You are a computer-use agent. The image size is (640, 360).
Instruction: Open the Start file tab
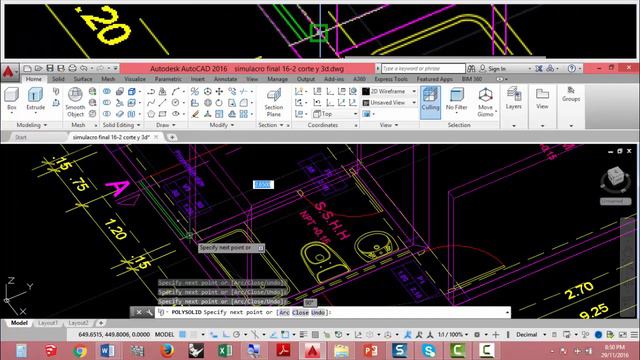pos(20,137)
